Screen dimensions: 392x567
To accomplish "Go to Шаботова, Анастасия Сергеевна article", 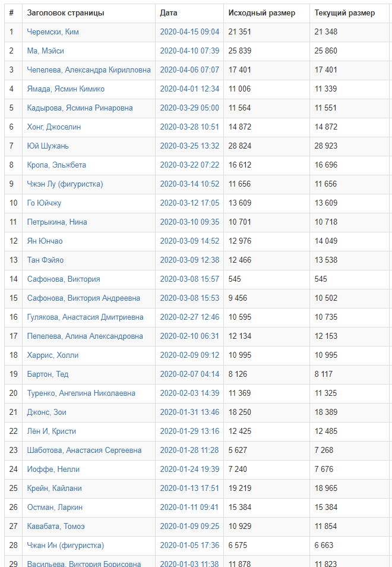I will [84, 451].
